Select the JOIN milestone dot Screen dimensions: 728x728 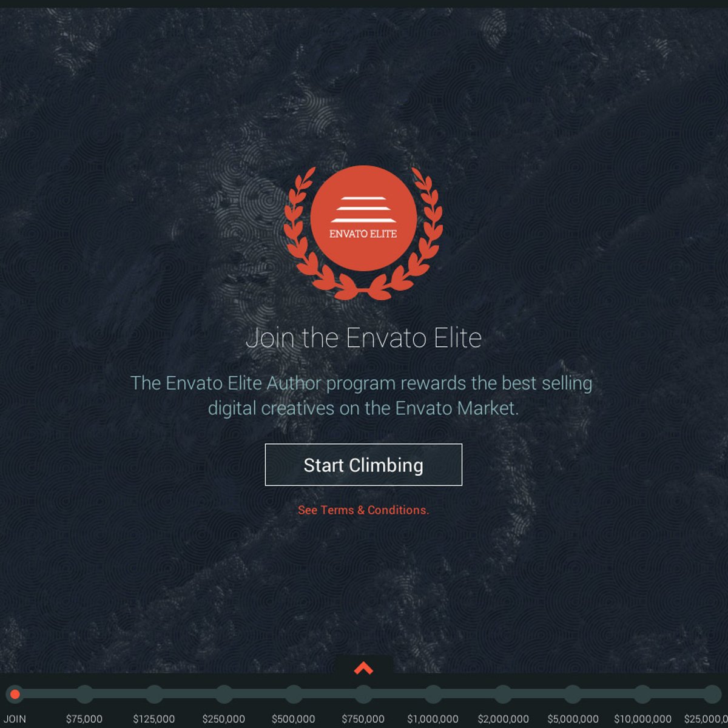pyautogui.click(x=15, y=694)
